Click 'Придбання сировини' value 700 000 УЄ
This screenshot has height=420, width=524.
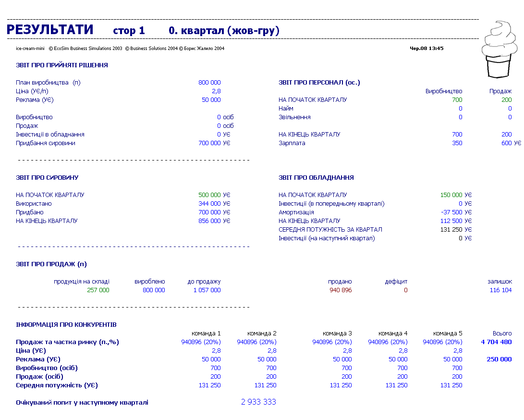click(x=214, y=143)
